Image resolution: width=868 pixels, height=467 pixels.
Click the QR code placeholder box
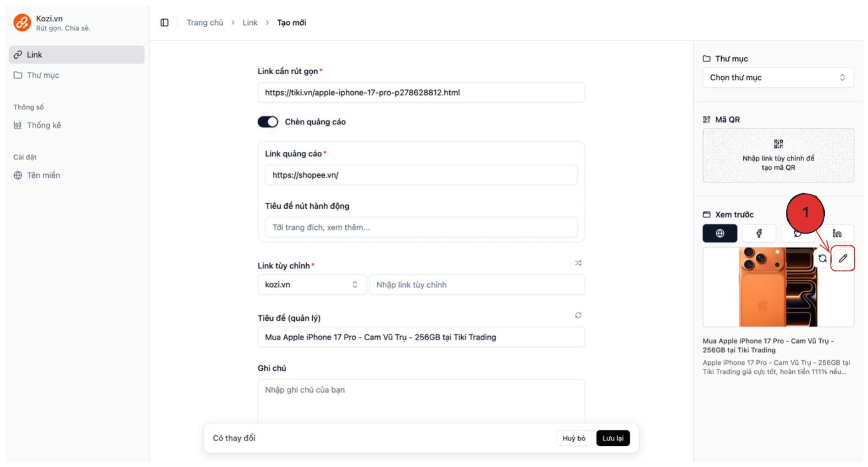pos(778,156)
